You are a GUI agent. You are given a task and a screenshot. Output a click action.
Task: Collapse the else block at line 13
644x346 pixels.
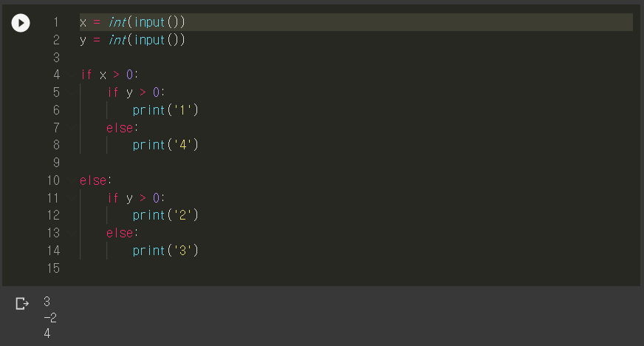coord(72,233)
